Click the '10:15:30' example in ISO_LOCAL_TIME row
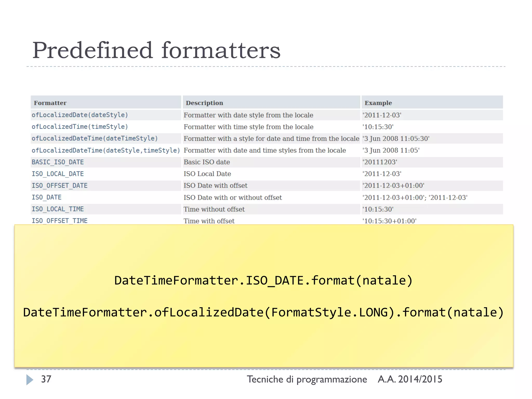Viewport: 532px width, 399px height. (x=378, y=209)
